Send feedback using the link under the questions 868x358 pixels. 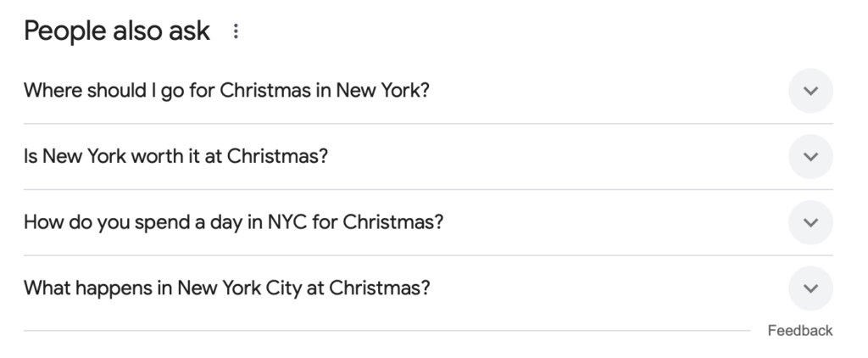point(799,331)
